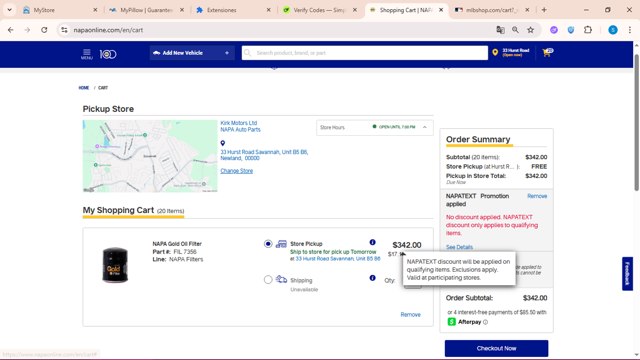Image resolution: width=640 pixels, height=360 pixels.
Task: Click the 33 Hurst Road pickup address link
Action: click(x=338, y=259)
